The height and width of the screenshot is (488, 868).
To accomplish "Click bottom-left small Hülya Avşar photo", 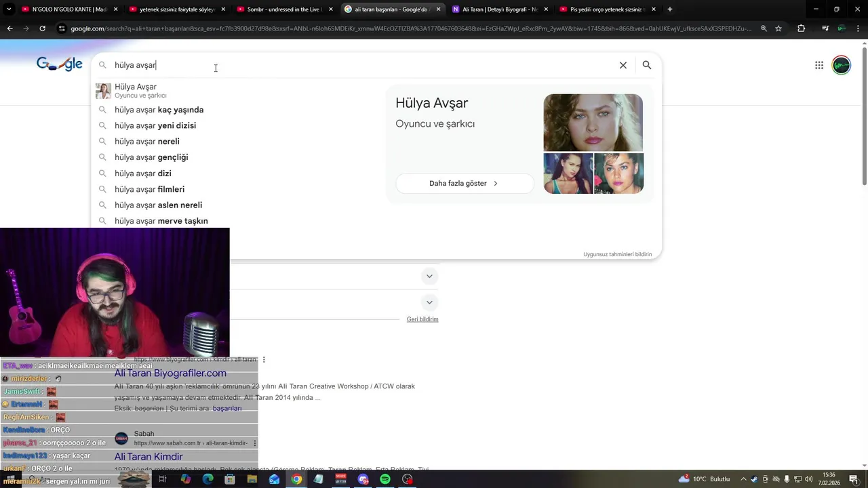I will (568, 174).
